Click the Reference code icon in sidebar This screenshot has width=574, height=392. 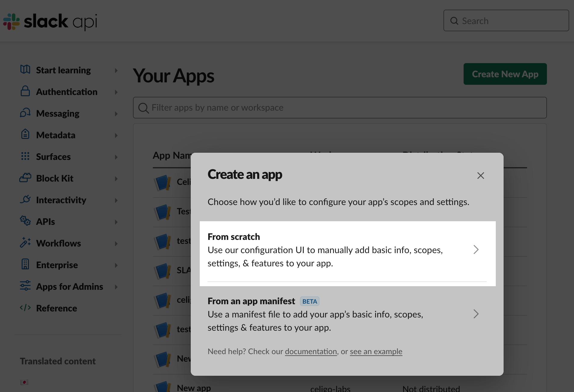[x=25, y=308]
